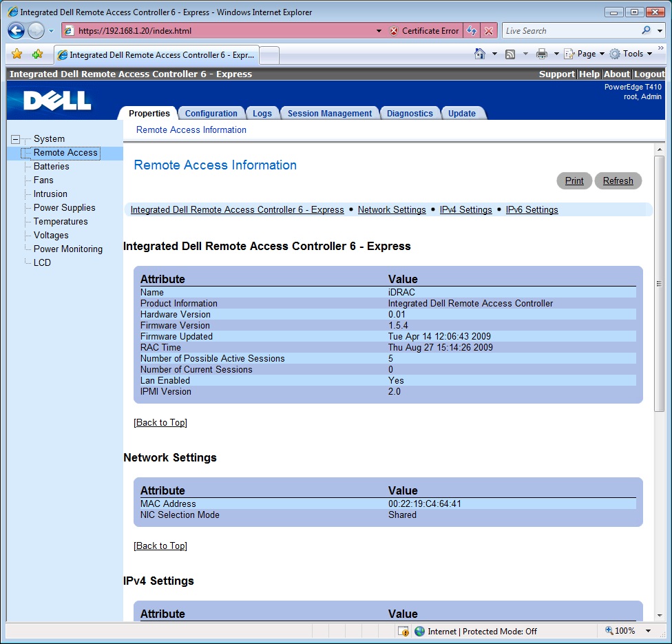
Task: Switch to the Logs tab
Action: coord(262,113)
